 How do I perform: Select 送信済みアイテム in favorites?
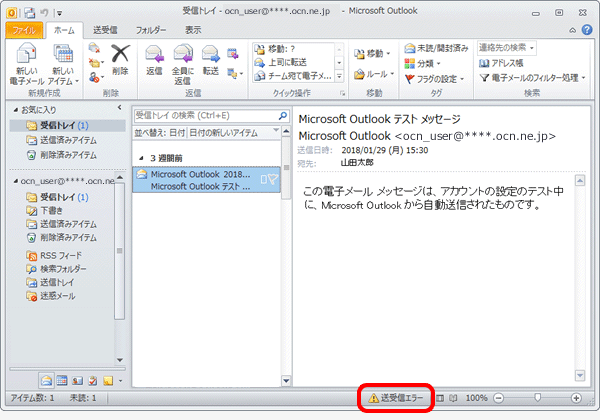click(67, 140)
